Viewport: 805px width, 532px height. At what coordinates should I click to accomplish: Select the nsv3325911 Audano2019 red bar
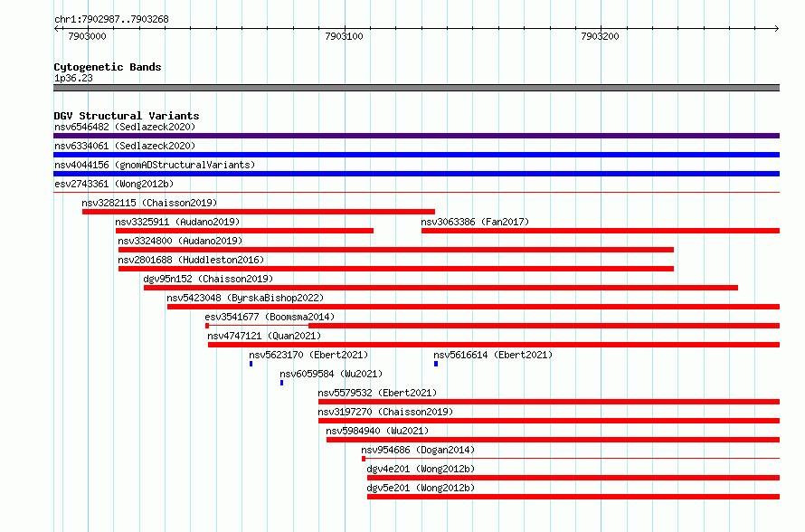pyautogui.click(x=244, y=231)
